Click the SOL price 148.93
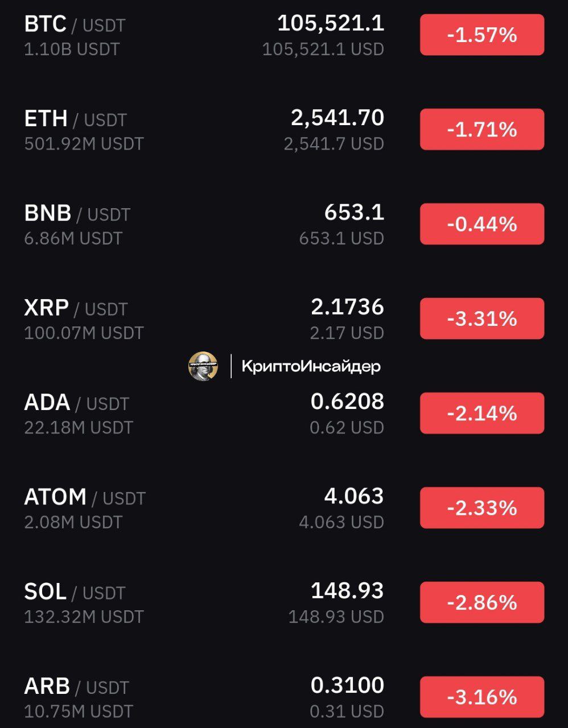Screen dimensions: 568x728 click(x=347, y=591)
